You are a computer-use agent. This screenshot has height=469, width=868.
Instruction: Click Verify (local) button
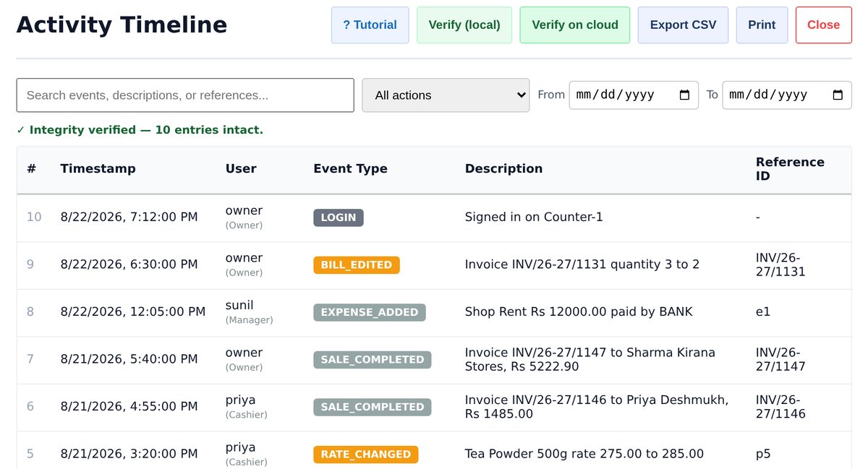(x=464, y=25)
